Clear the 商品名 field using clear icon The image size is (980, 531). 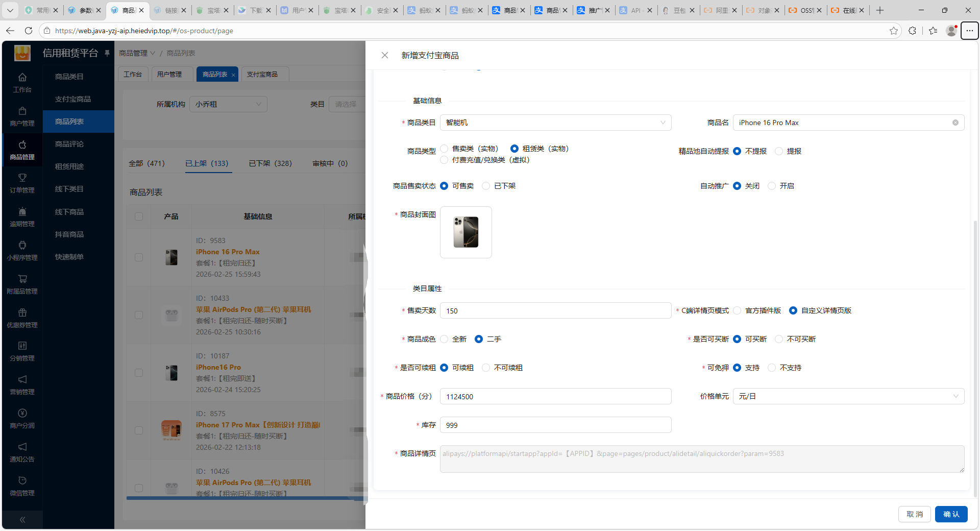click(955, 123)
